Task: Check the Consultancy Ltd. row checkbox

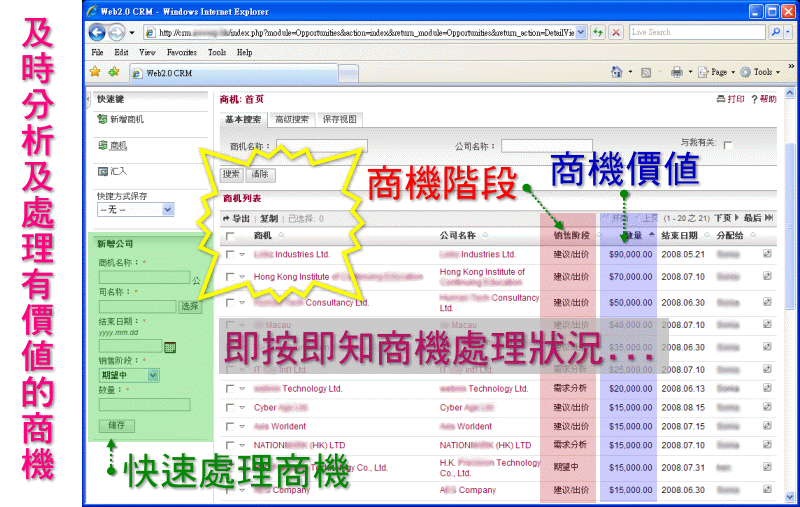Action: (230, 302)
